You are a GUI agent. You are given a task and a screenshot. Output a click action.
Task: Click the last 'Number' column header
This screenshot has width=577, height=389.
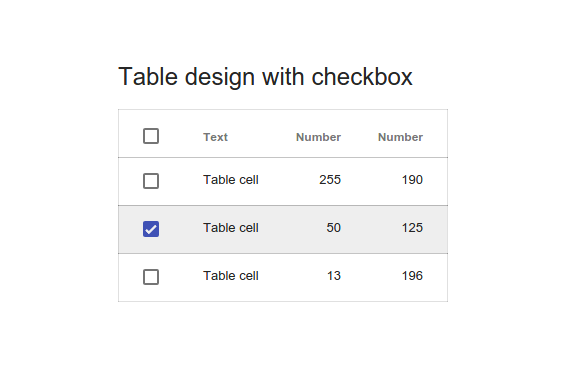[x=400, y=137]
